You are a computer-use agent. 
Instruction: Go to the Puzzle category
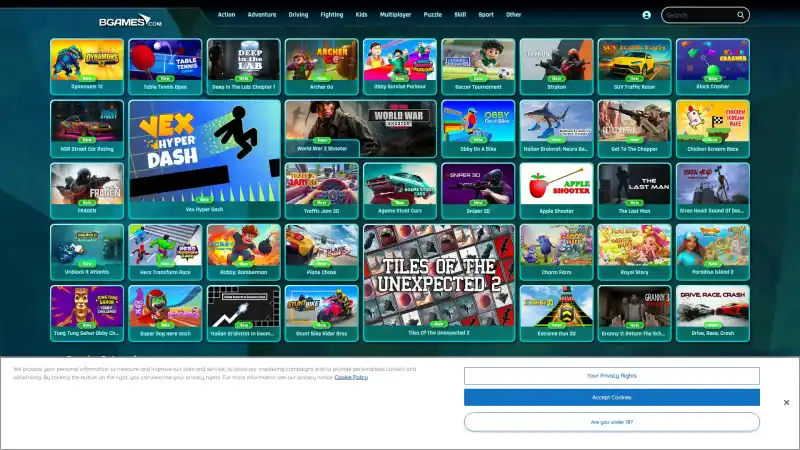tap(432, 15)
